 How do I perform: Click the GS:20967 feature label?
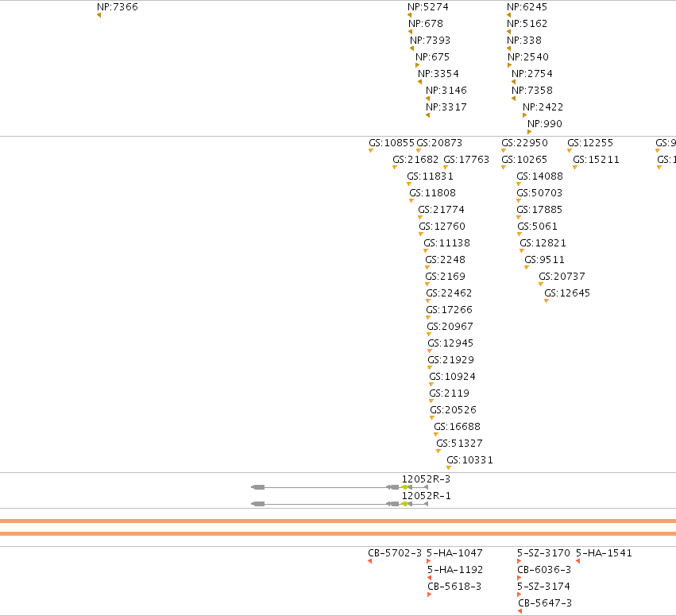[x=450, y=327]
